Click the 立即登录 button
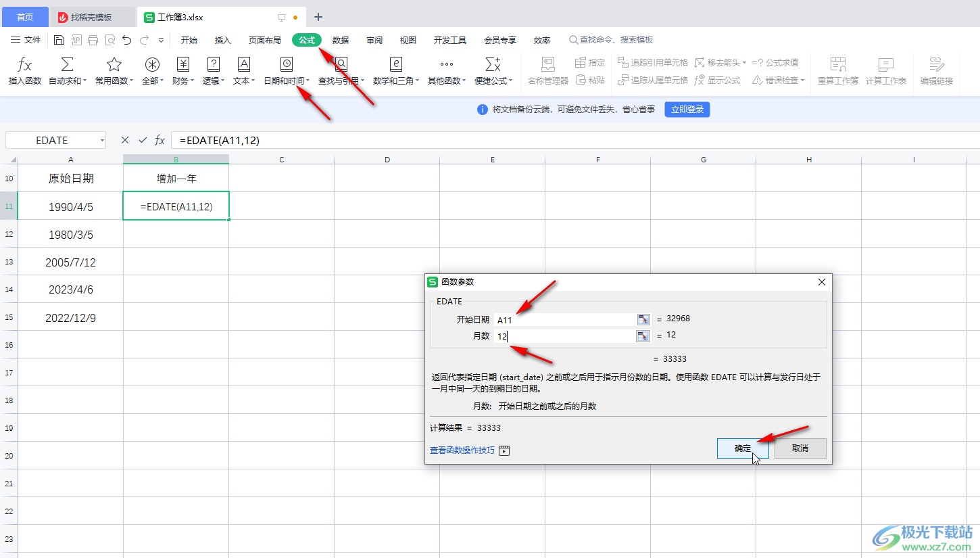The image size is (980, 558). [687, 110]
